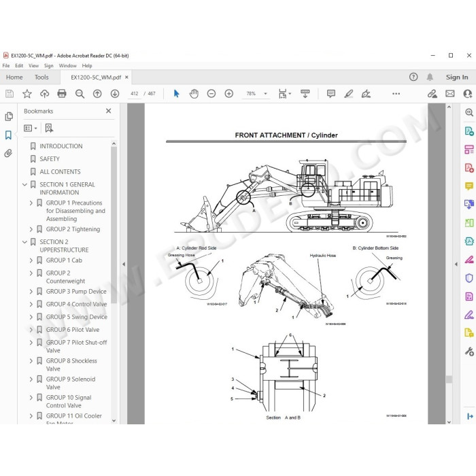Collapse SECTION 2 UPPERSTRUCTURE bookmark

25,242
